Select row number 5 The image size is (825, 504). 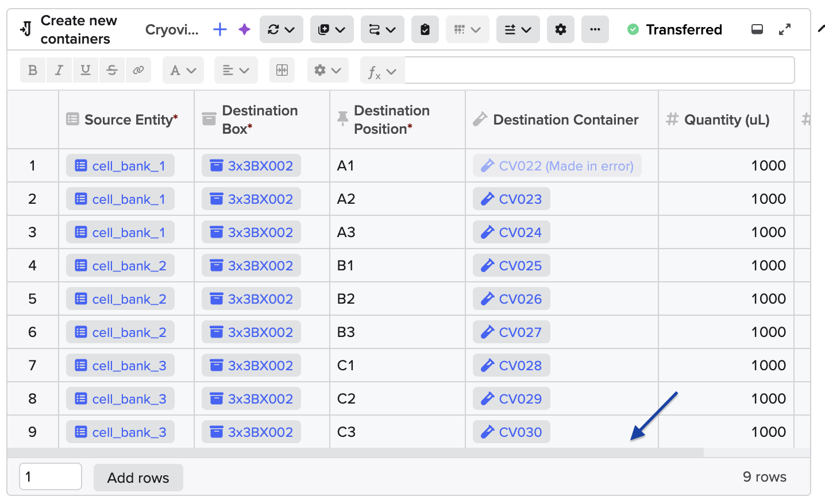tap(33, 299)
